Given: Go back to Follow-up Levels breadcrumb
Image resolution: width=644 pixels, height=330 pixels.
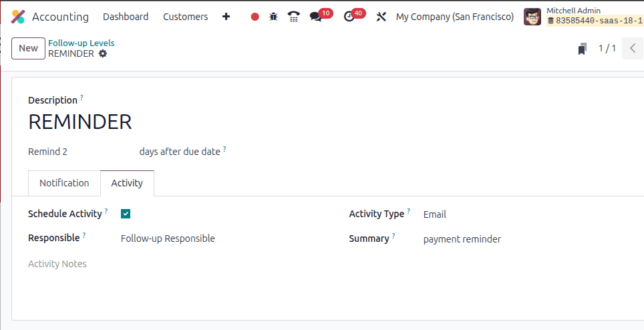Looking at the screenshot, I should pos(82,43).
